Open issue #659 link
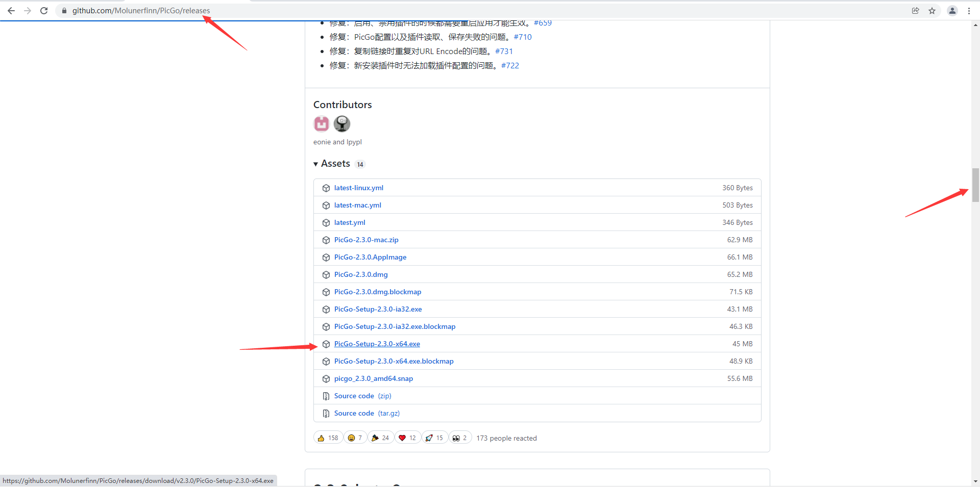Viewport: 980px width, 487px height. (543, 23)
